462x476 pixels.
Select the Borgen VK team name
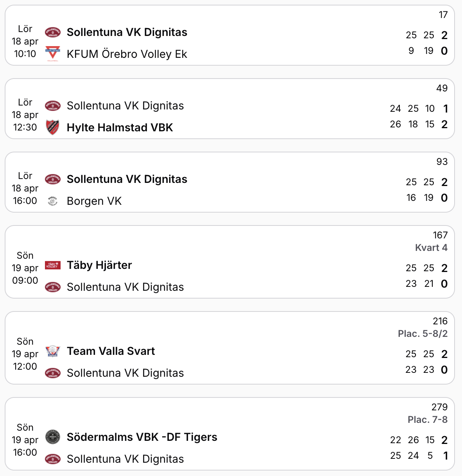click(94, 201)
